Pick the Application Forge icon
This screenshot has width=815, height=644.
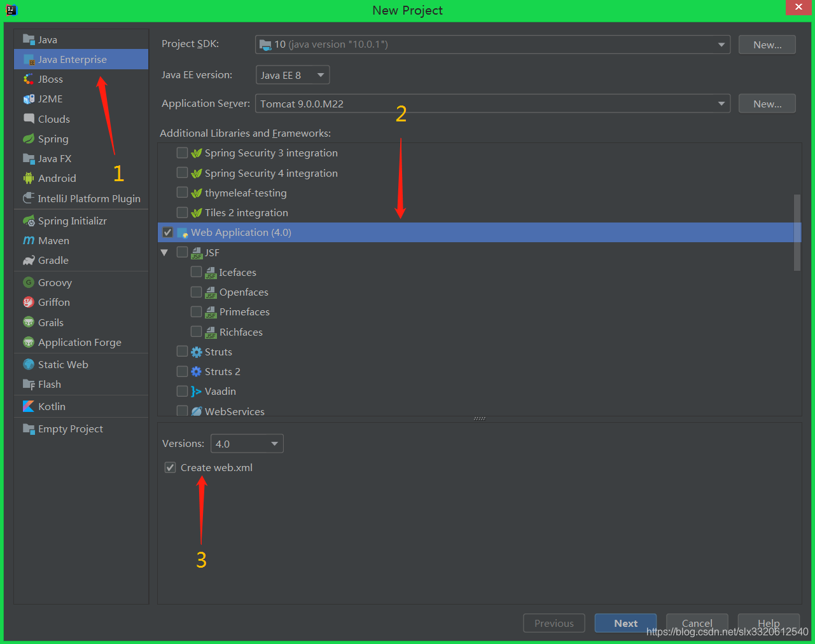29,342
